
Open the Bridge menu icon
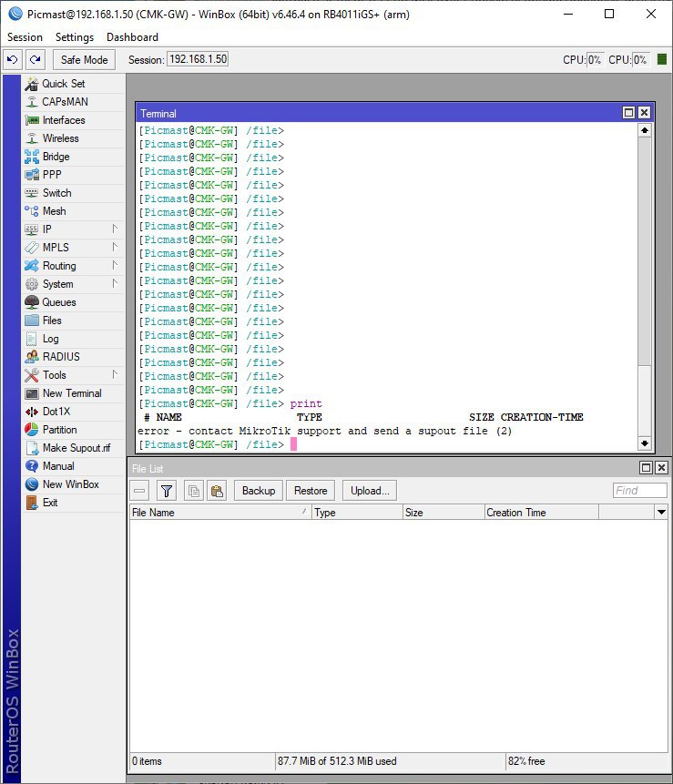(x=32, y=157)
